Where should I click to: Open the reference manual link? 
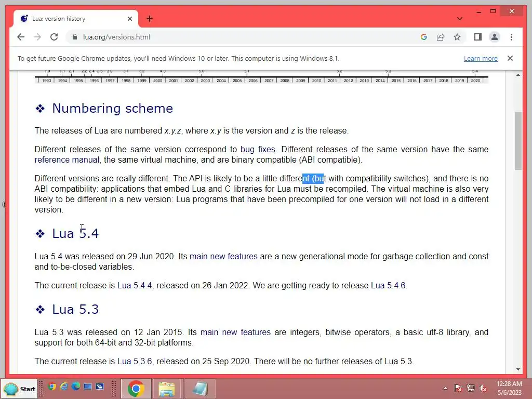67,160
